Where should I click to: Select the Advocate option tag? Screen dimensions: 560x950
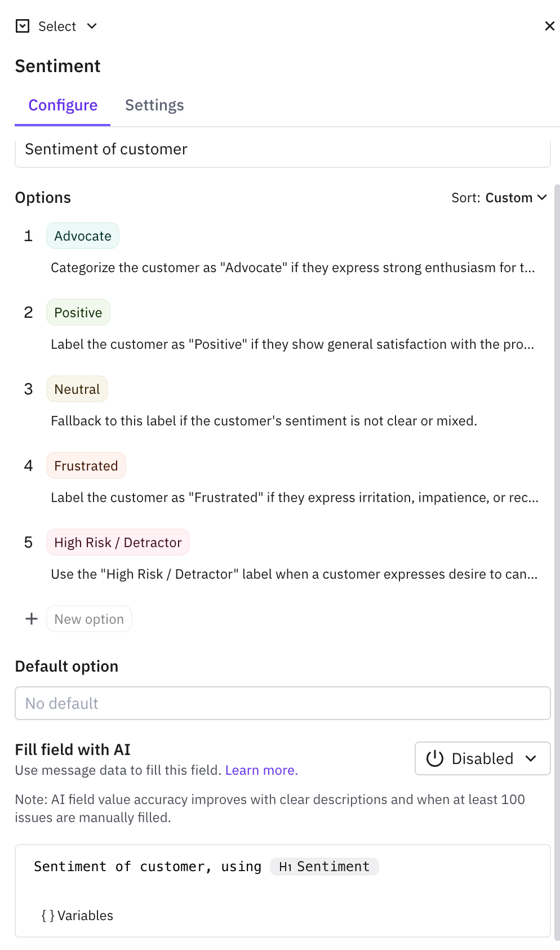click(83, 236)
